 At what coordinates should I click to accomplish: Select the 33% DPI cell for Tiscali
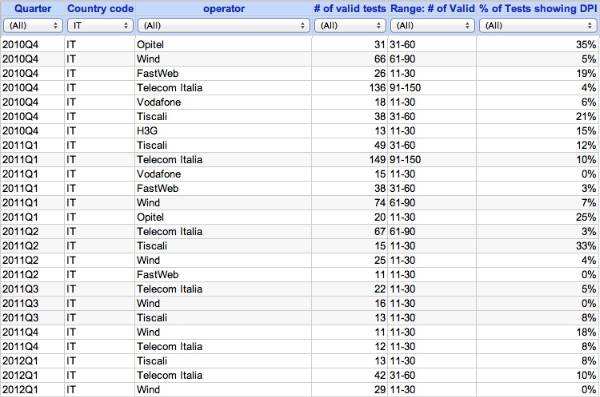pos(537,246)
